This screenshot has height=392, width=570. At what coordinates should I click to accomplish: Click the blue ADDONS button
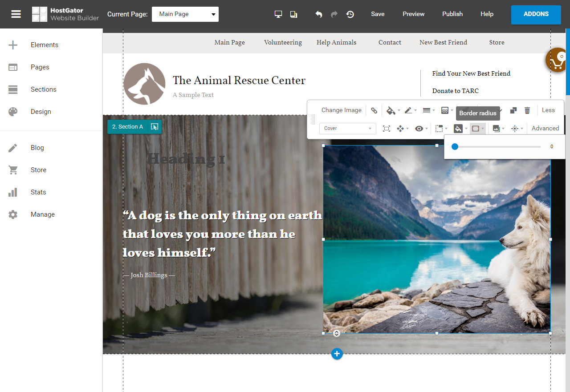pos(536,14)
